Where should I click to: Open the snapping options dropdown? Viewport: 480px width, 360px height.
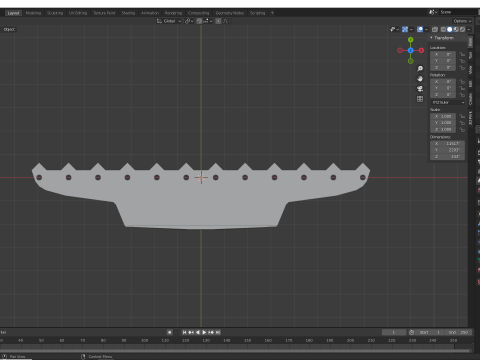[x=207, y=21]
